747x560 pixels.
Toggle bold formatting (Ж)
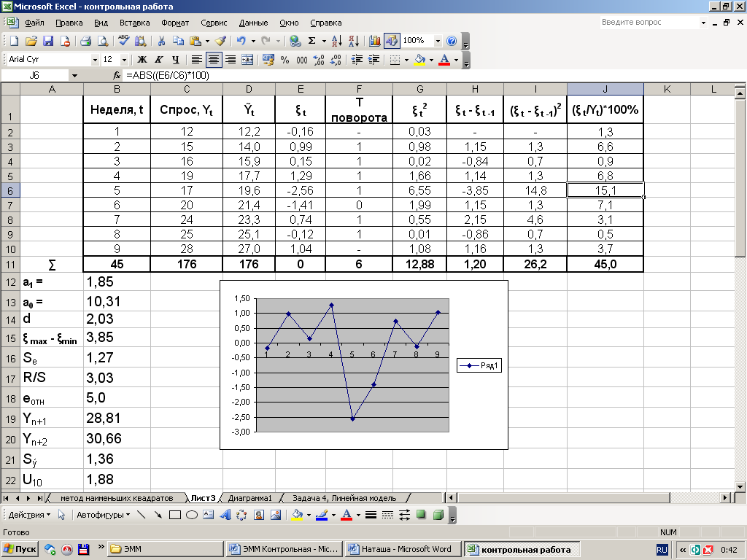click(142, 60)
